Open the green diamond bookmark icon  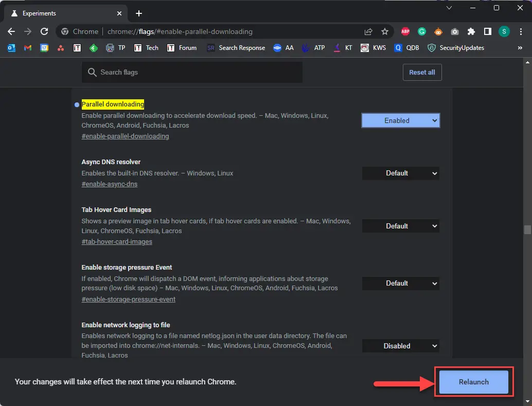coord(94,48)
